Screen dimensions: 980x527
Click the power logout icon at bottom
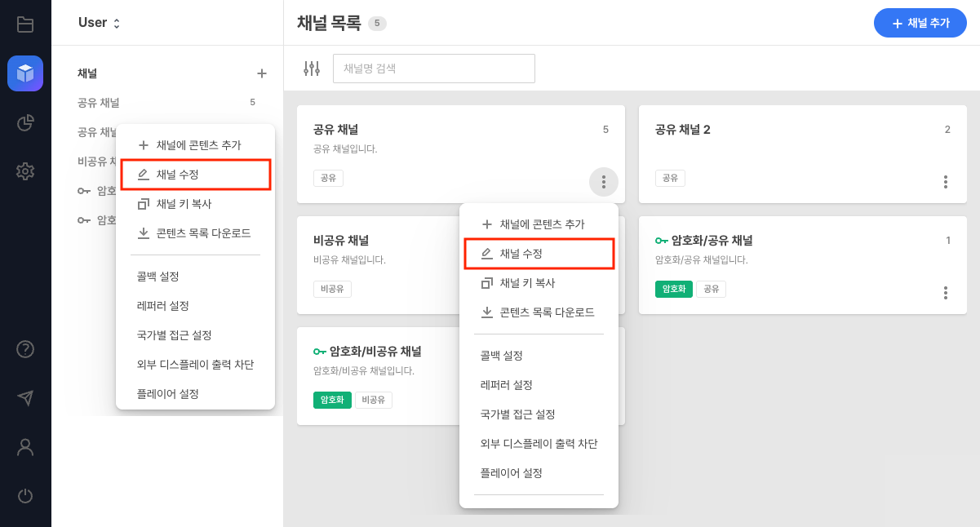coord(25,496)
